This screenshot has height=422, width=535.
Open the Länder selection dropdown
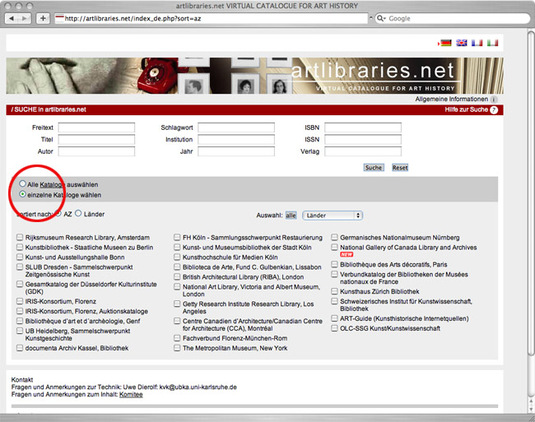332,215
